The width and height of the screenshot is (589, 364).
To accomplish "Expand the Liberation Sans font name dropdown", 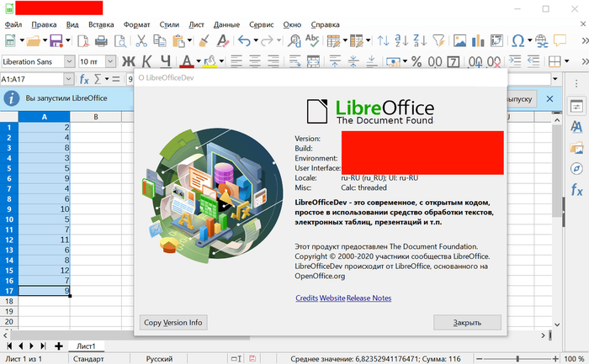I will click(69, 61).
